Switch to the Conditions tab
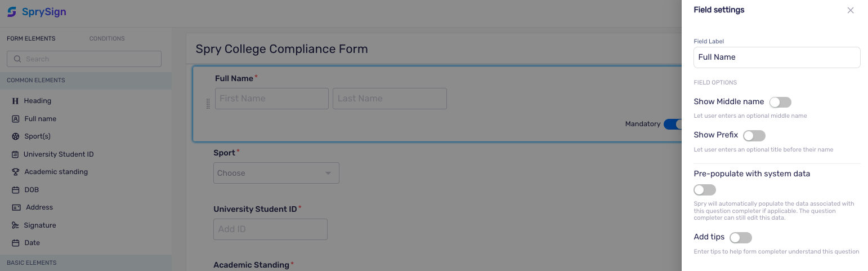Viewport: 868px width, 271px height. [107, 39]
